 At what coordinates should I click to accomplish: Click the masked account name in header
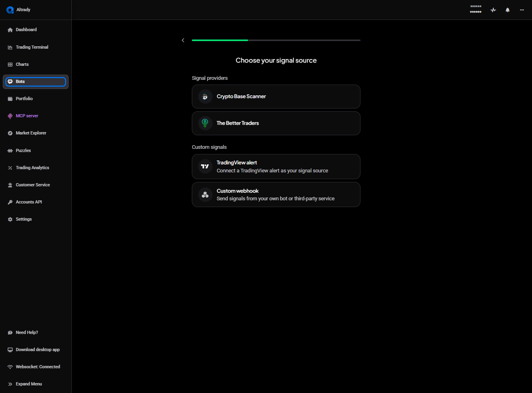click(476, 10)
